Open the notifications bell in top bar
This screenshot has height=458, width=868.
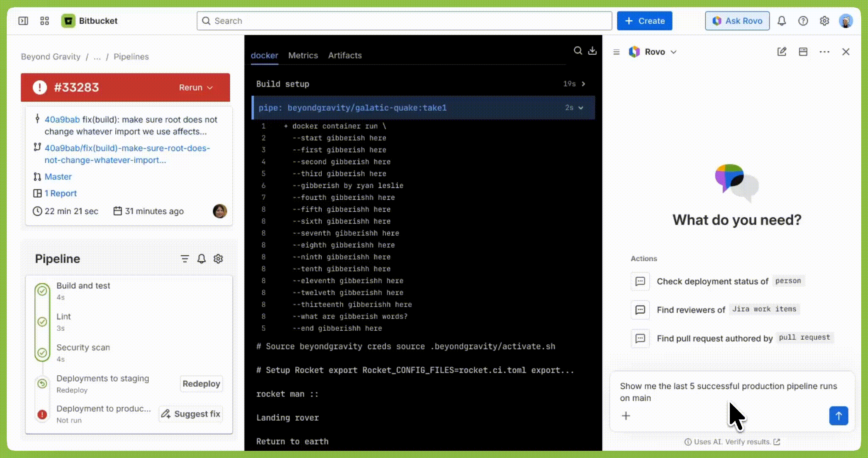tap(782, 21)
